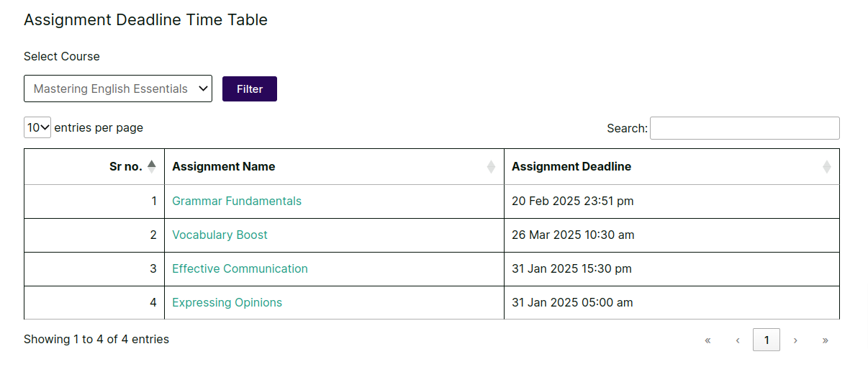Click Assignment Name column sort arrows
The image size is (868, 367).
point(491,167)
